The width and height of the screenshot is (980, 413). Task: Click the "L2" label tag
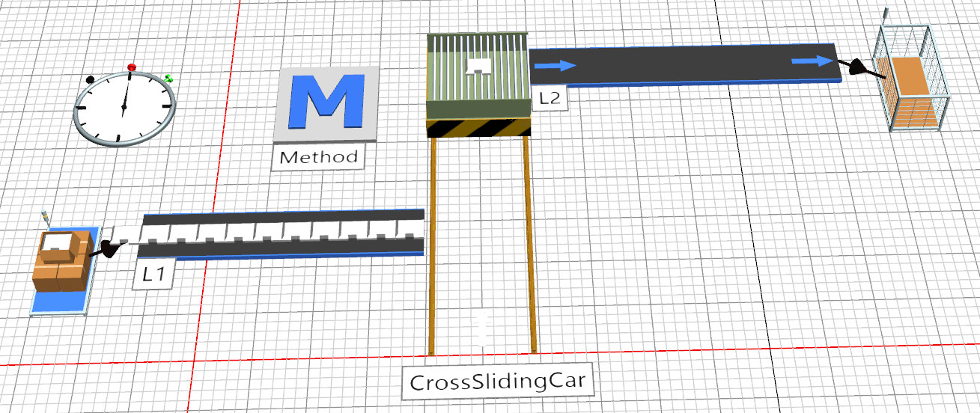(x=549, y=98)
